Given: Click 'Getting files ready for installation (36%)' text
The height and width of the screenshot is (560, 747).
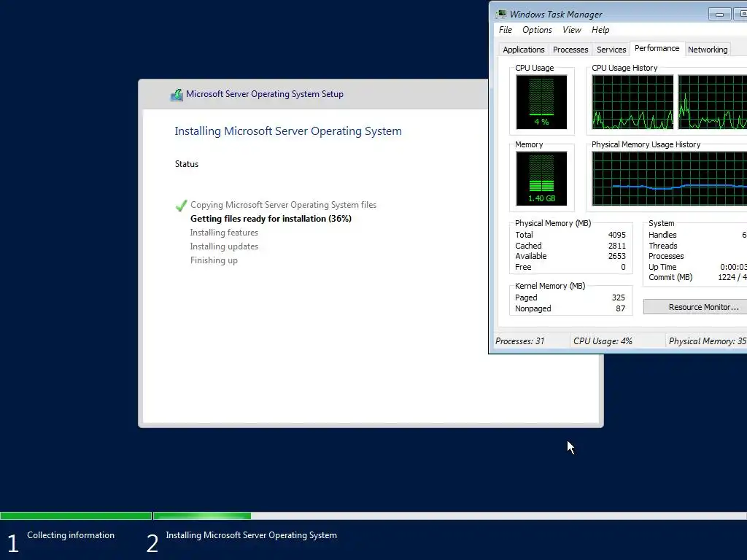Looking at the screenshot, I should point(271,219).
